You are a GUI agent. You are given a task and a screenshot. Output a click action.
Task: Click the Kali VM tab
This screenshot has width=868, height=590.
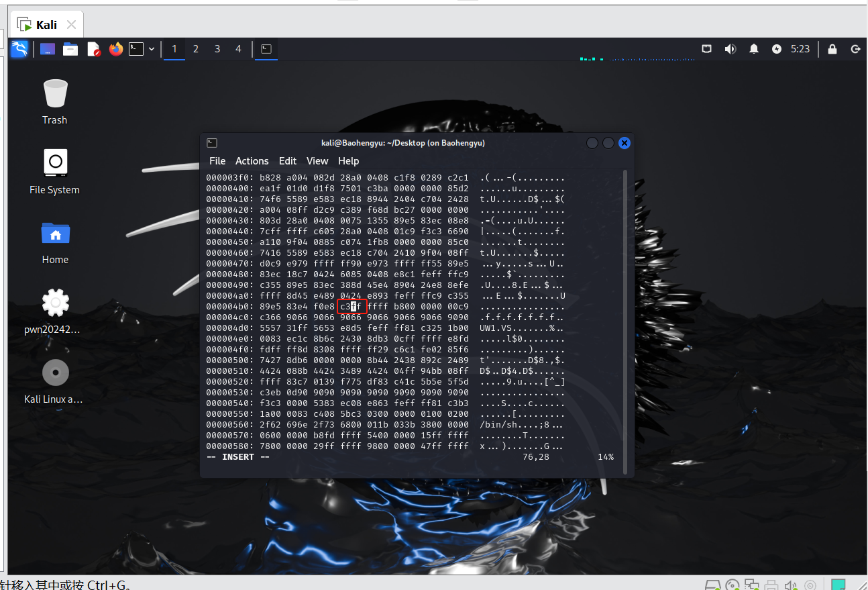click(x=46, y=25)
